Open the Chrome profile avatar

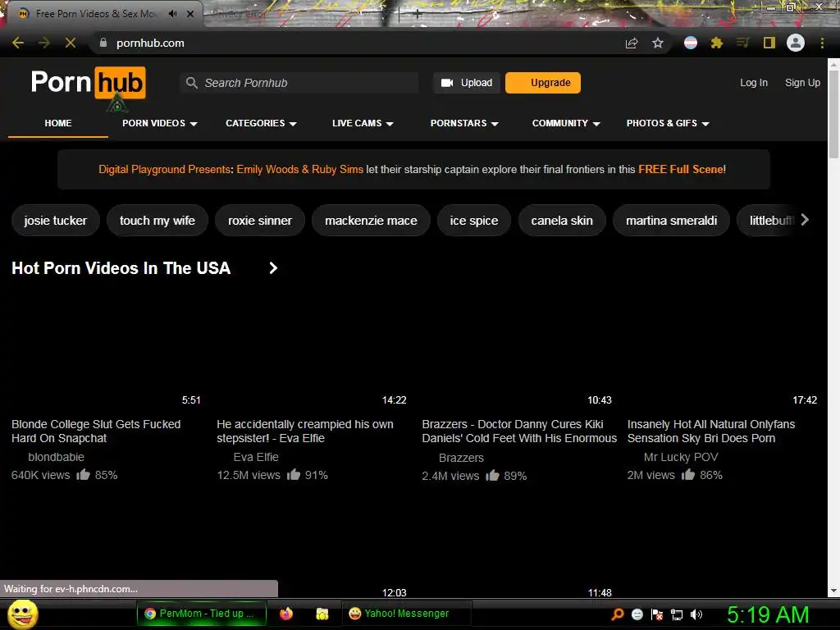[x=796, y=43]
